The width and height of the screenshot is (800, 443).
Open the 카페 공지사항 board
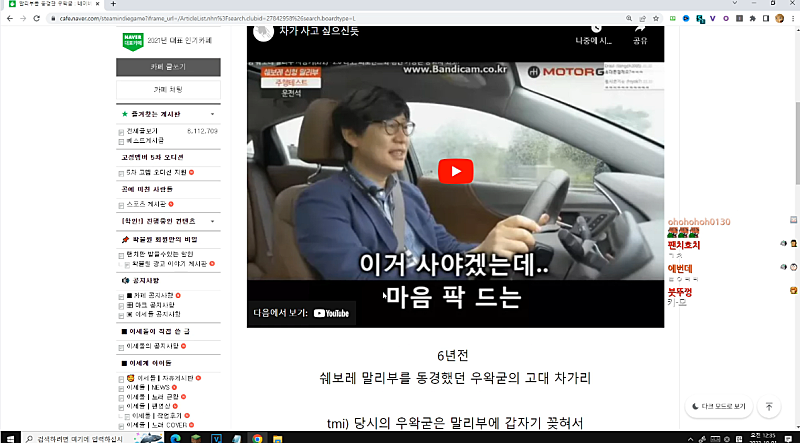tap(150, 296)
